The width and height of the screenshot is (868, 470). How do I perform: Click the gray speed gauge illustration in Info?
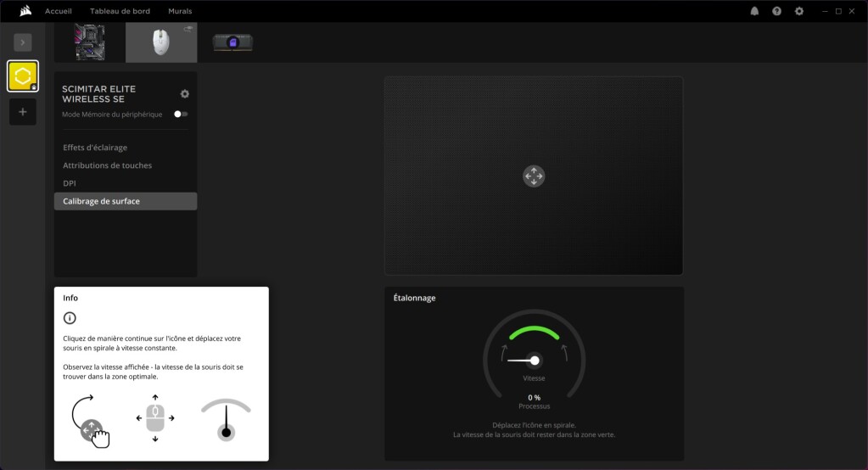[x=226, y=419]
